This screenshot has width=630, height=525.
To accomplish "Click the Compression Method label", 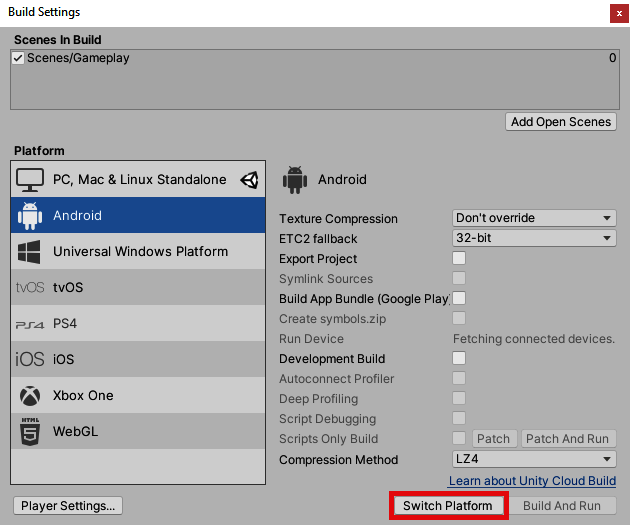I will [339, 460].
